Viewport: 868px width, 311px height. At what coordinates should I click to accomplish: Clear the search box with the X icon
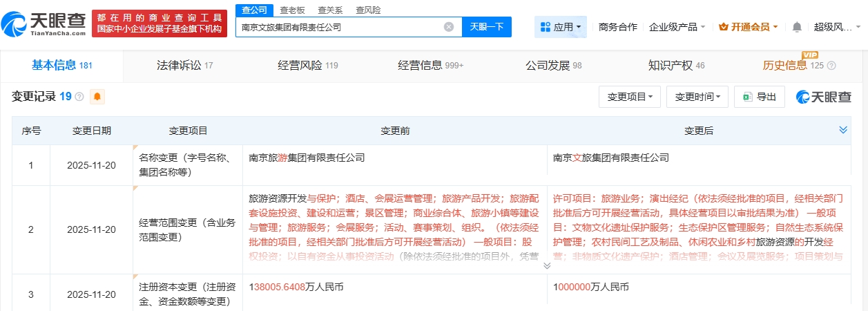449,27
